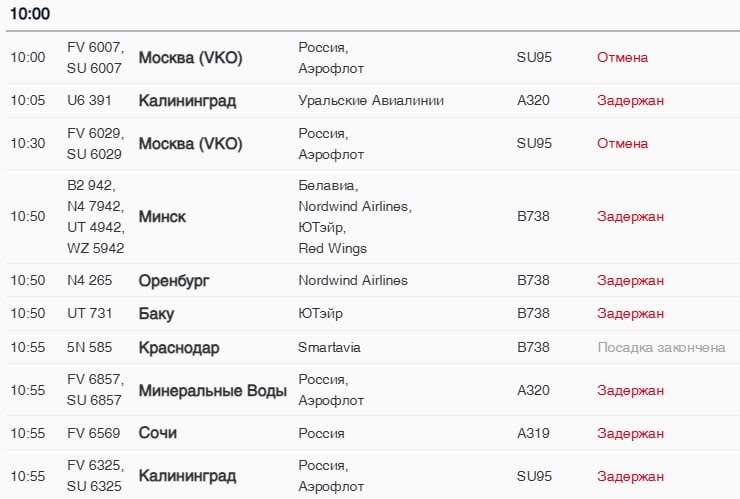The width and height of the screenshot is (740, 499).
Task: Click the A319 aircraft type
Action: (x=533, y=434)
